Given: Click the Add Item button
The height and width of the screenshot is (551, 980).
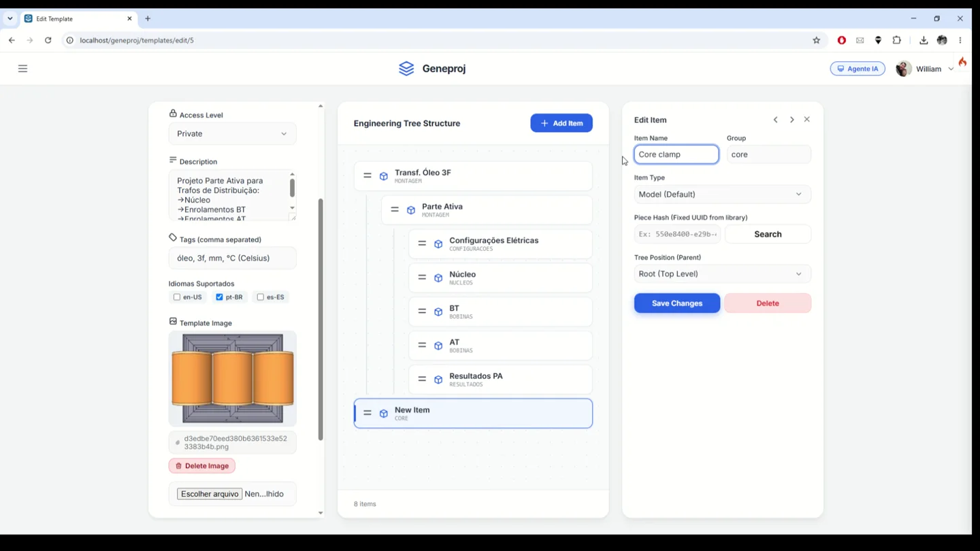Looking at the screenshot, I should pos(561,123).
